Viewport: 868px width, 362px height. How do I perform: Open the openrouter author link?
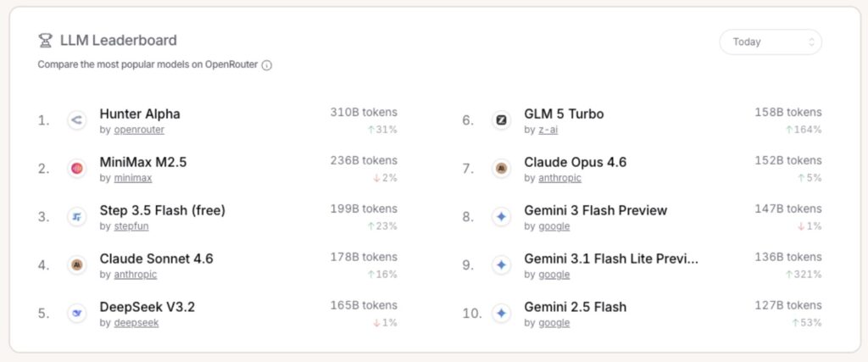point(139,131)
